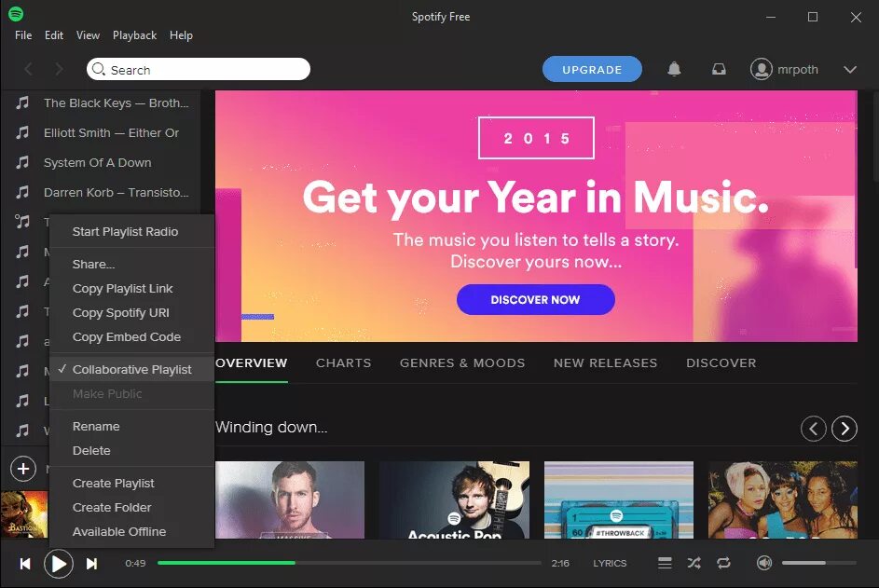879x588 pixels.
Task: Click the Spotify logo icon in title bar
Action: tap(16, 13)
